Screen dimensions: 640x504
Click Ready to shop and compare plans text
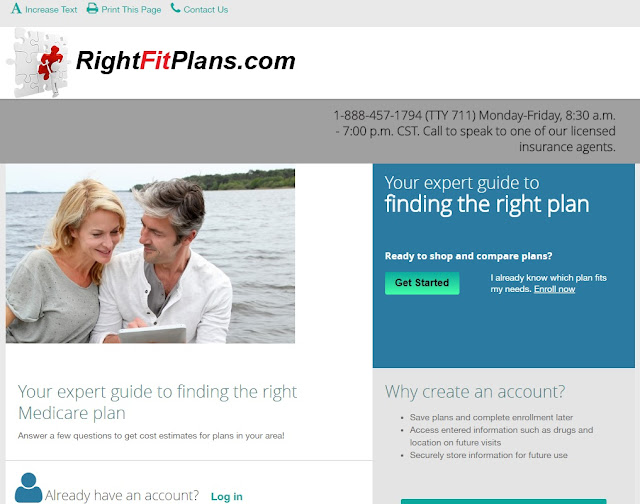point(468,256)
